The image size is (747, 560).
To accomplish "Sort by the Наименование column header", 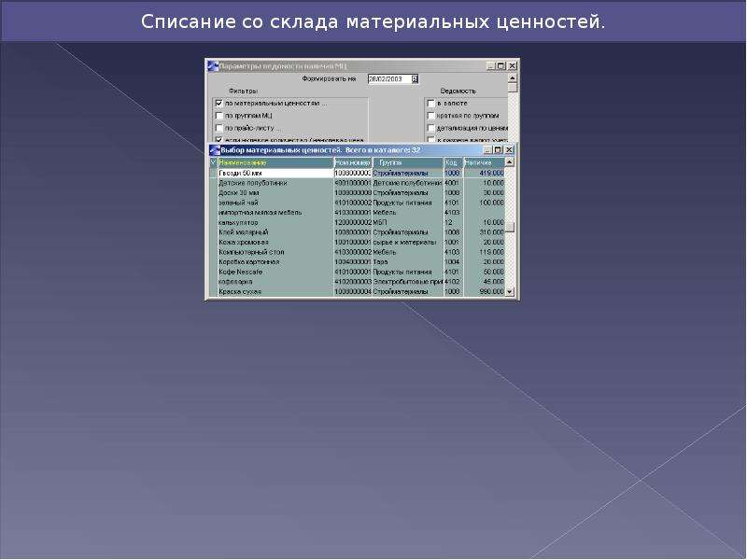I will 275,162.
